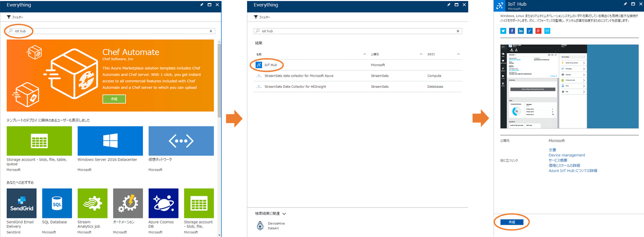The height and width of the screenshot is (237, 644).
Task: Pin the middle Everything results panel
Action: point(449,5)
